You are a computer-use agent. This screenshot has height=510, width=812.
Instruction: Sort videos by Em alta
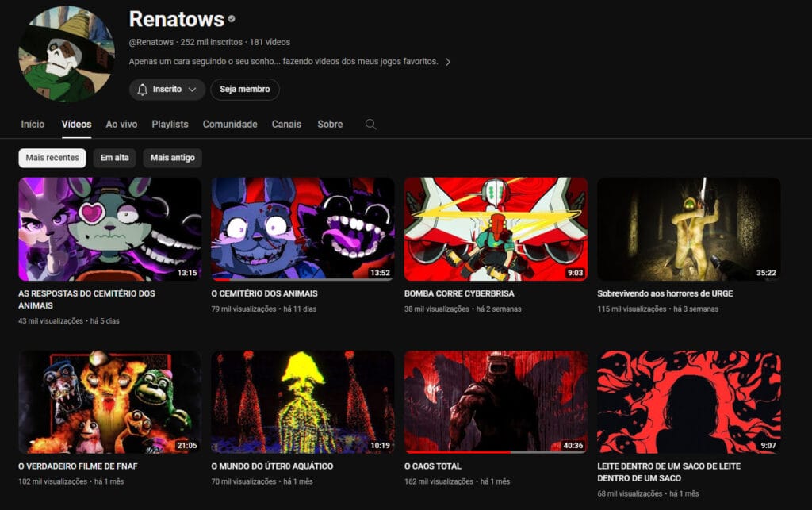point(114,158)
